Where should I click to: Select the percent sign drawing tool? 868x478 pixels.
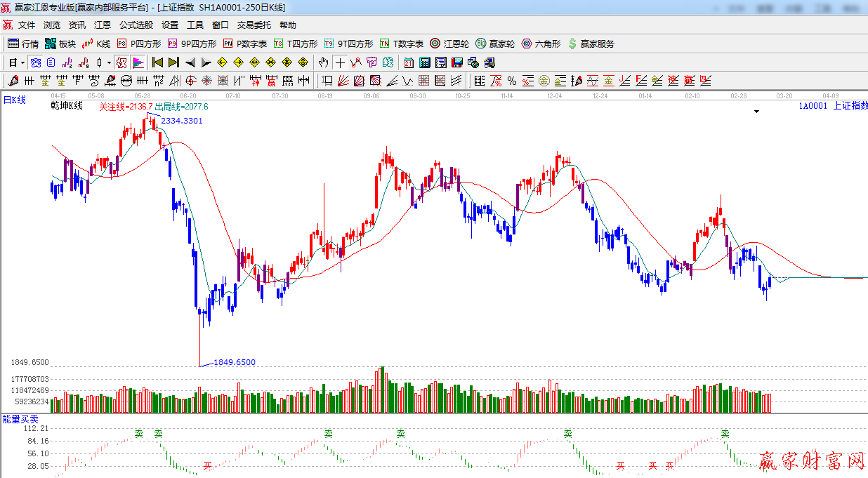[512, 81]
